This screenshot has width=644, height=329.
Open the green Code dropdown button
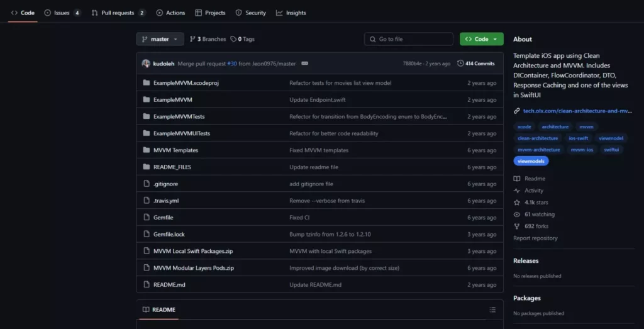pyautogui.click(x=481, y=39)
